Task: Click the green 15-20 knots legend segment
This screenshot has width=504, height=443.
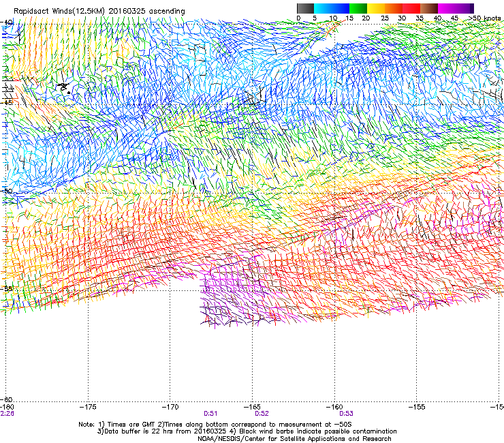Action: (358, 8)
